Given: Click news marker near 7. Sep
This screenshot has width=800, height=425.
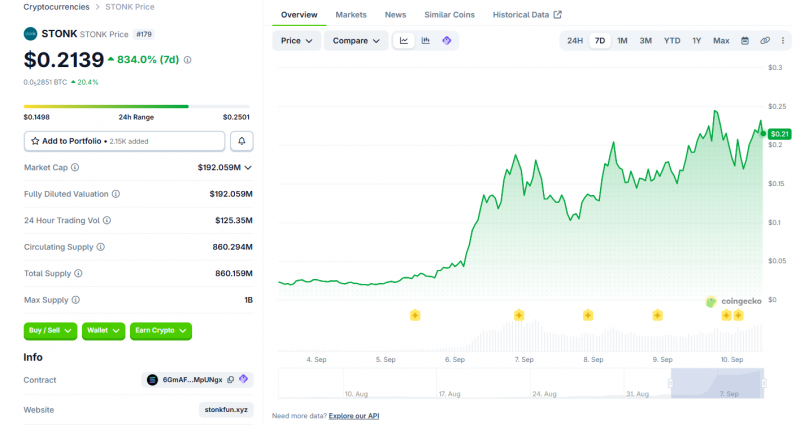Looking at the screenshot, I should (519, 315).
